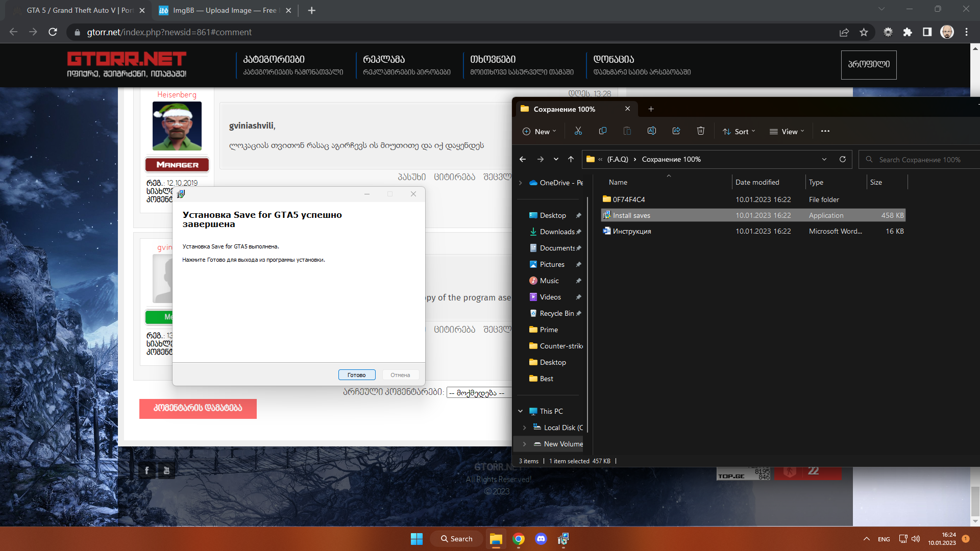Viewport: 980px width, 551px height.
Task: Go back in File Explorer
Action: (x=523, y=159)
